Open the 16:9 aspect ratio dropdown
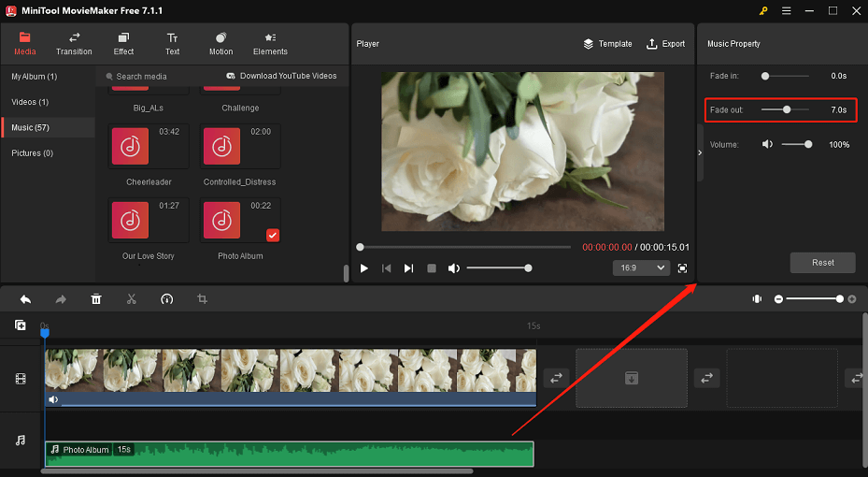Image resolution: width=868 pixels, height=477 pixels. 642,268
